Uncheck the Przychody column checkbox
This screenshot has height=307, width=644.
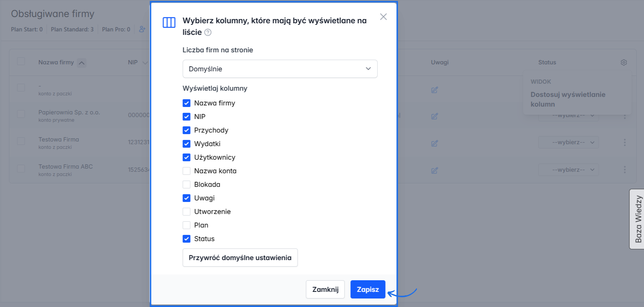point(186,130)
